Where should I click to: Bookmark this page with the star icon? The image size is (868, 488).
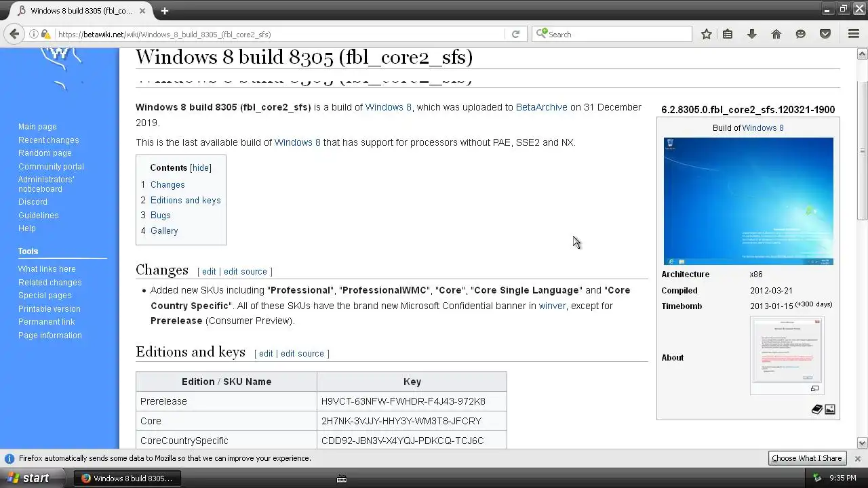click(706, 34)
